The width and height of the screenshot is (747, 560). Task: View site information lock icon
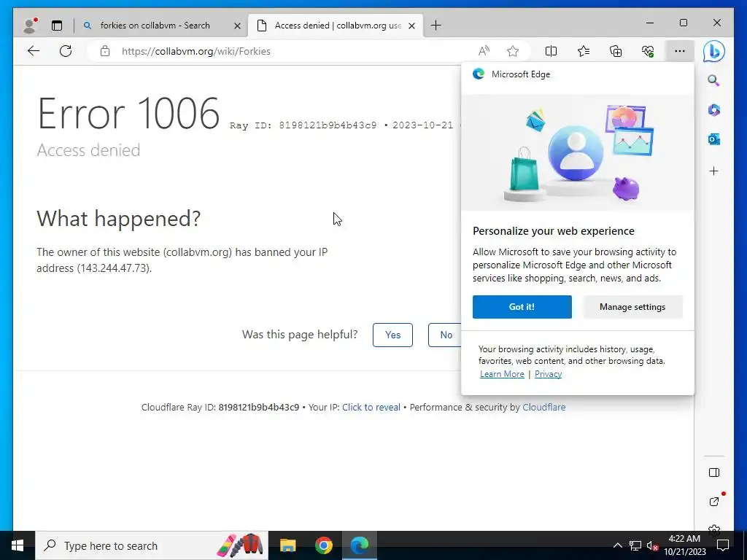(x=105, y=51)
